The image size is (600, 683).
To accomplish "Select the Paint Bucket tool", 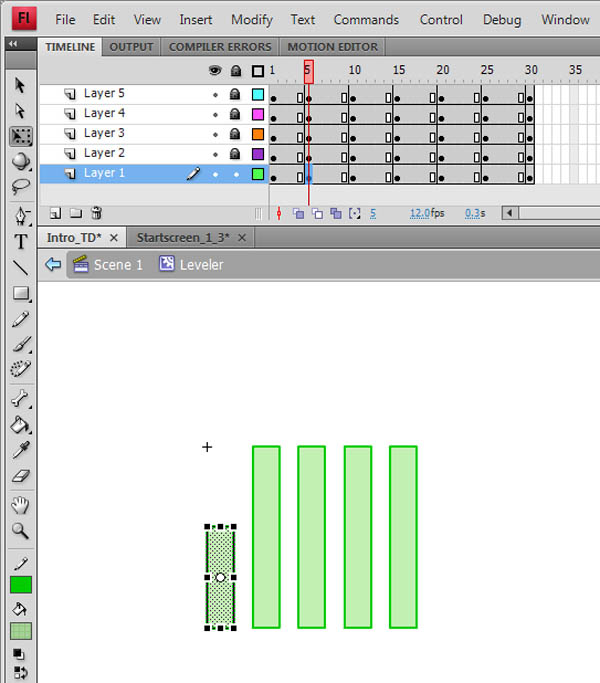I will click(x=20, y=425).
